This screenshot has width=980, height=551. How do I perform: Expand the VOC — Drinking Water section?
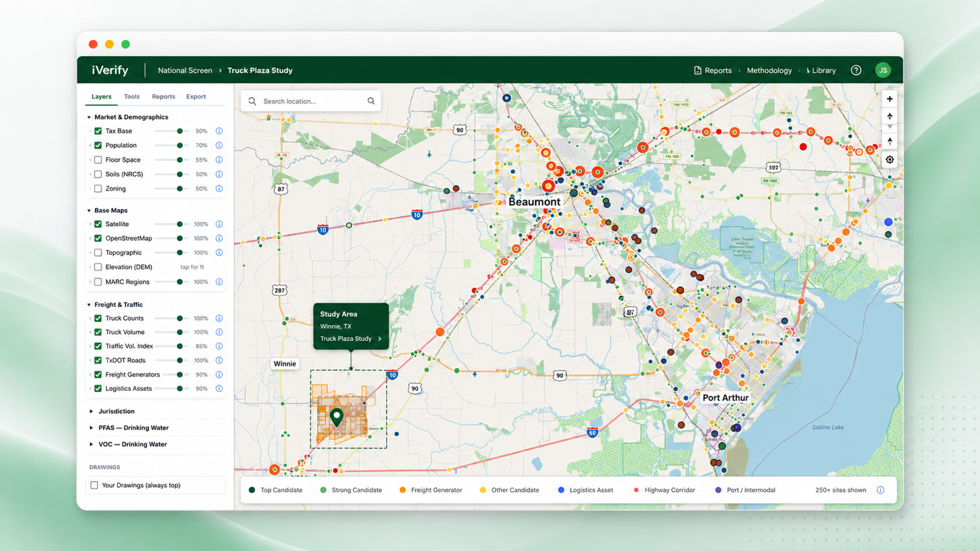coord(91,445)
